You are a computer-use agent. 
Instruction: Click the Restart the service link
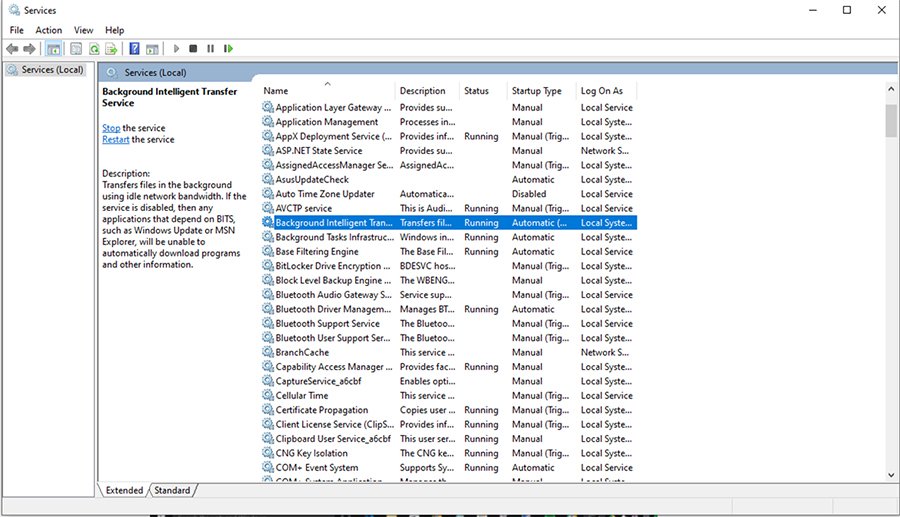(x=116, y=140)
